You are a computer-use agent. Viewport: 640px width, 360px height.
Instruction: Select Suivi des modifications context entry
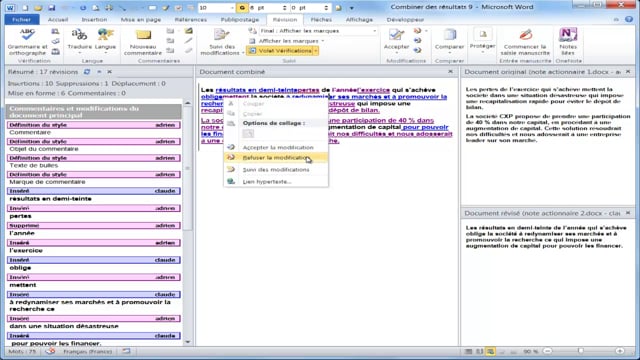coord(276,169)
